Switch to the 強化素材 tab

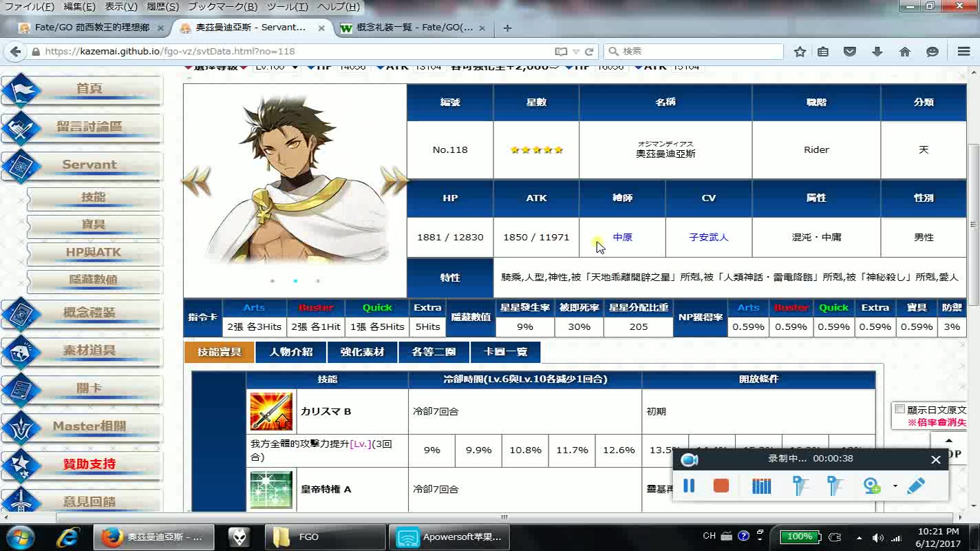click(362, 352)
